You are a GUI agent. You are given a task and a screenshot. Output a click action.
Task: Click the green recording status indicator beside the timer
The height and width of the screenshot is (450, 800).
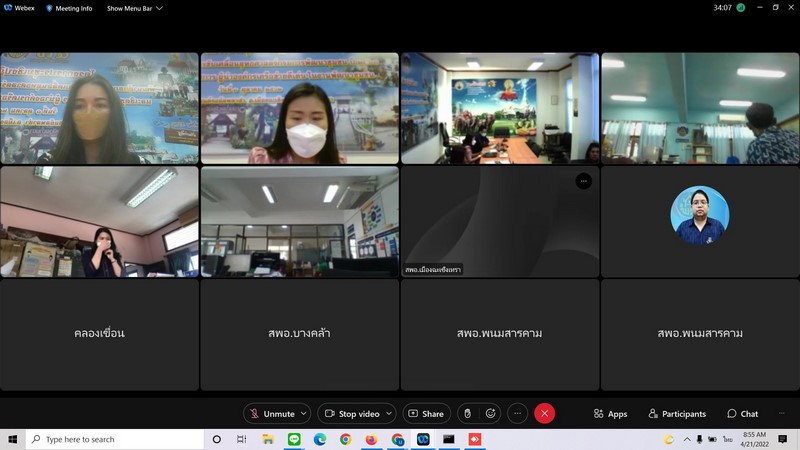click(x=741, y=7)
